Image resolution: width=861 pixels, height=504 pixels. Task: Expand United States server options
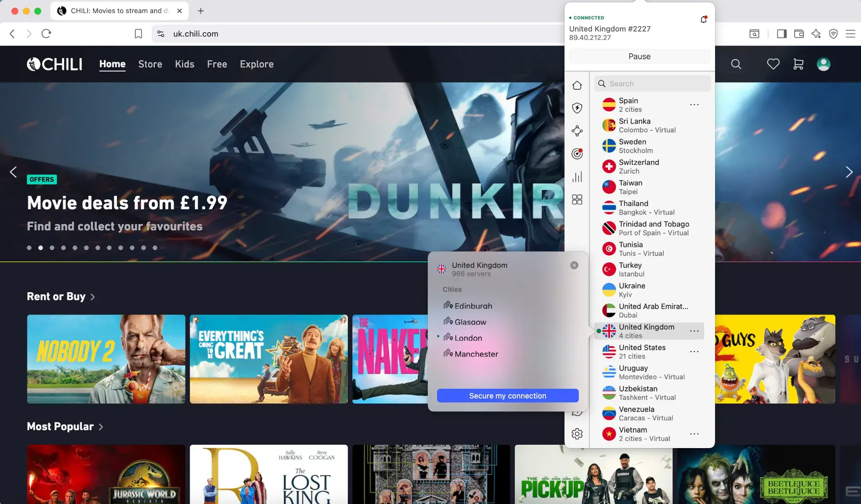(x=694, y=351)
